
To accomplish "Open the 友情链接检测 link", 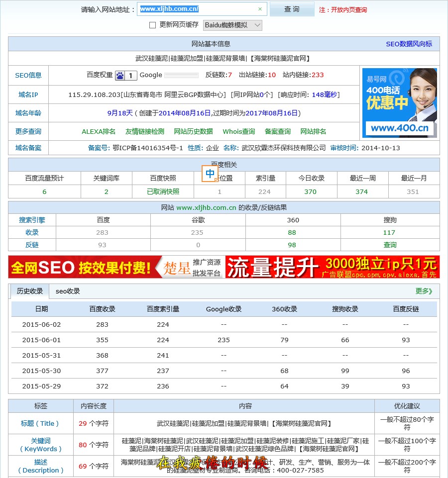I will point(145,131).
